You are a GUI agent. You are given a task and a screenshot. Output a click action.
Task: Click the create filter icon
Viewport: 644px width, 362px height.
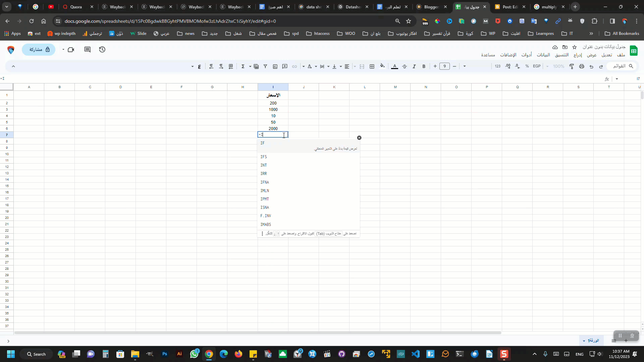(265, 66)
